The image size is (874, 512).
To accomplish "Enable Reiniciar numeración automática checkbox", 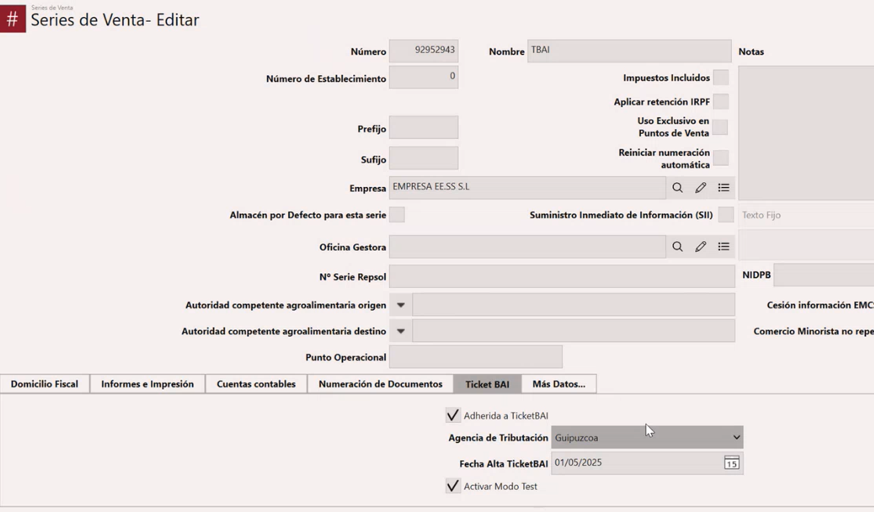I will (x=721, y=158).
